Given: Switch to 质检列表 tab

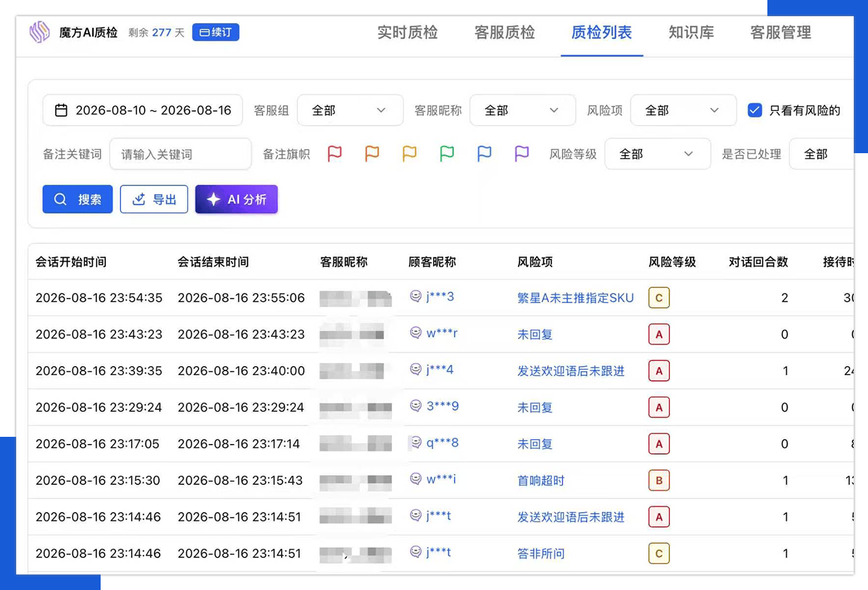Looking at the screenshot, I should (x=602, y=32).
